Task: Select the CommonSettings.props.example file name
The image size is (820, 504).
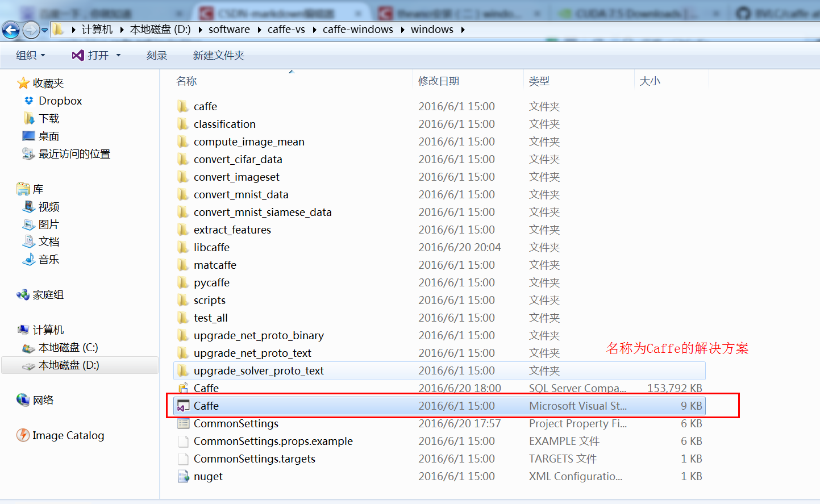Action: click(273, 441)
